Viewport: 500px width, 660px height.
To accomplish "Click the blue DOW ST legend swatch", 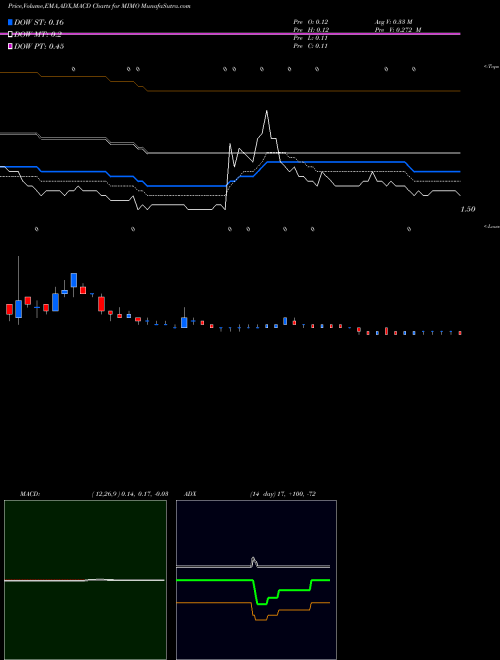I will pyautogui.click(x=11, y=22).
